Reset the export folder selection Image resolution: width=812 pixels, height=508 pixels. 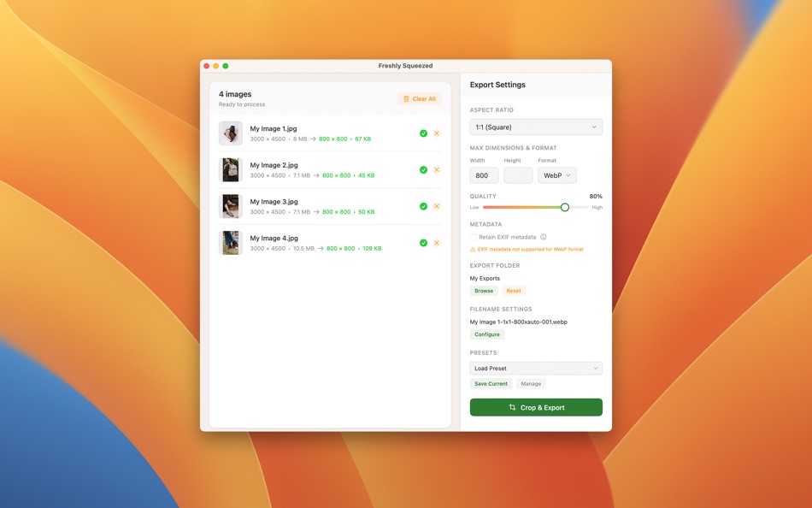click(x=513, y=291)
